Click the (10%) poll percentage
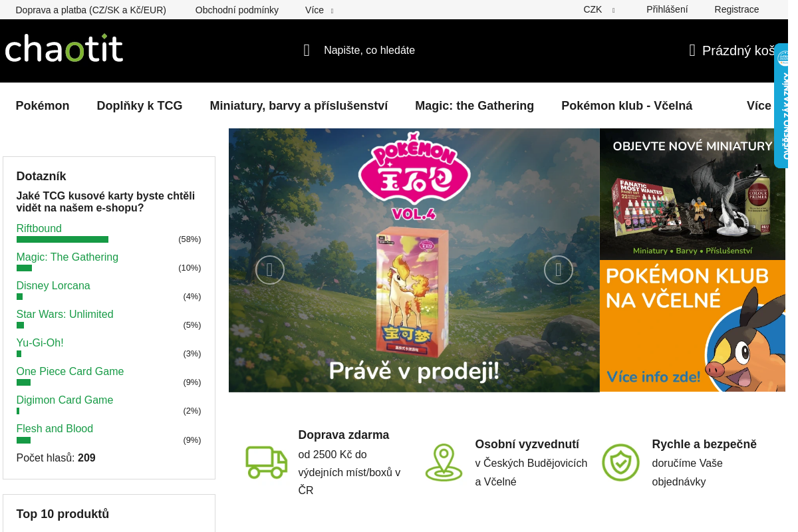798x532 pixels. click(190, 268)
